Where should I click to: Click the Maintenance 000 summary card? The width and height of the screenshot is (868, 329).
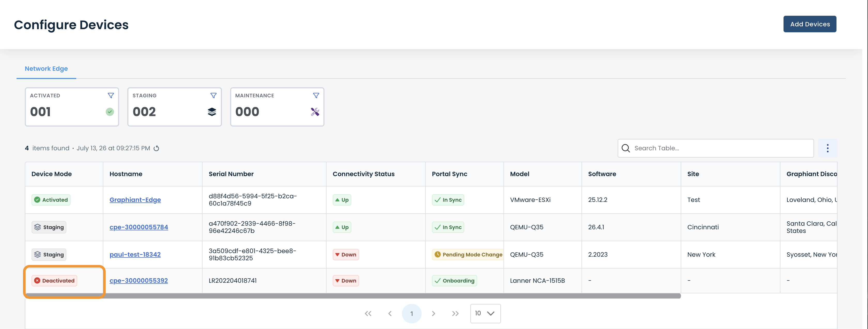[277, 107]
